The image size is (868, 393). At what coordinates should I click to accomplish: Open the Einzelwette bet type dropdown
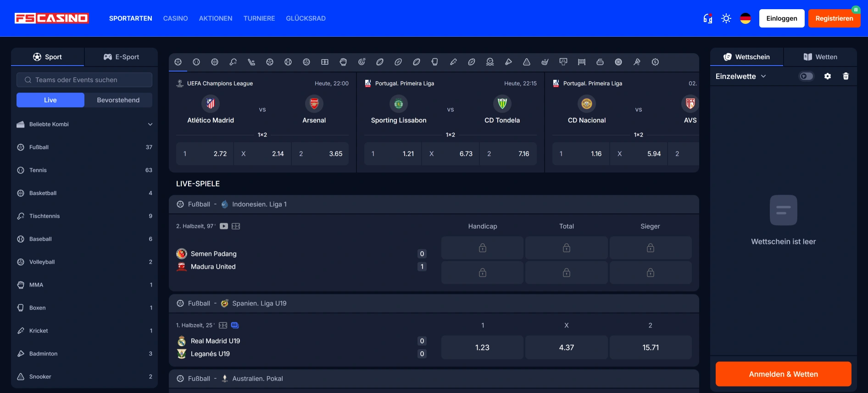(x=741, y=76)
